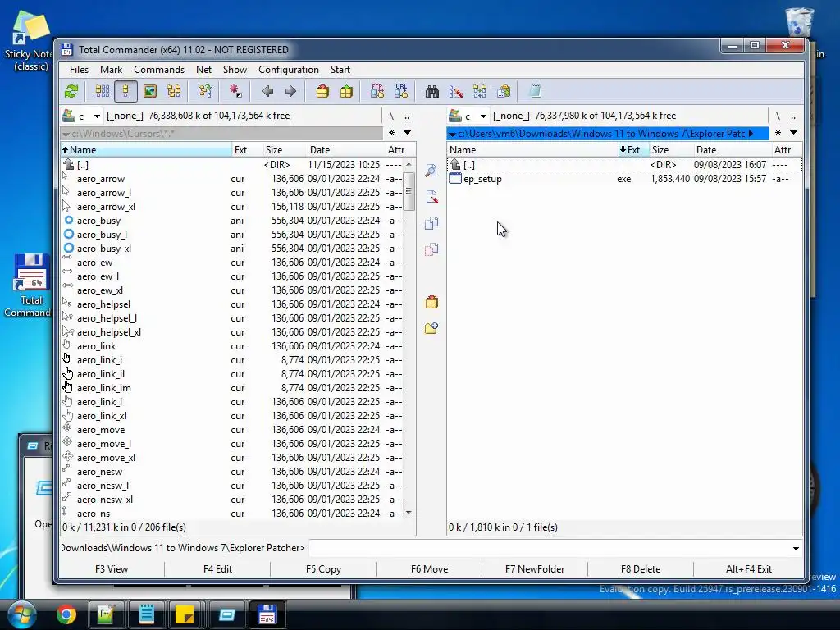The height and width of the screenshot is (630, 840).
Task: Click the left panel scroll down arrow
Action: coord(409,513)
